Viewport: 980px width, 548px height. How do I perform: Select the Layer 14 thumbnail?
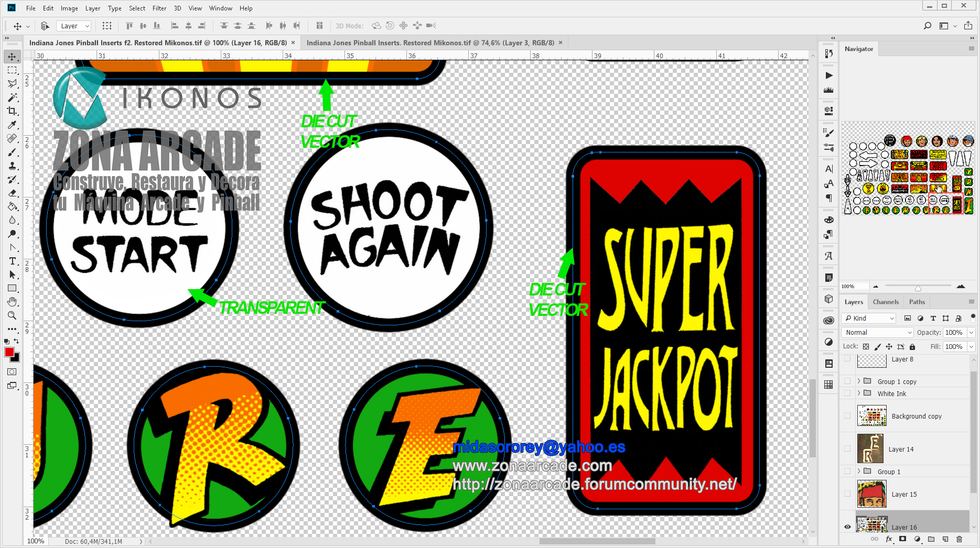coord(870,449)
